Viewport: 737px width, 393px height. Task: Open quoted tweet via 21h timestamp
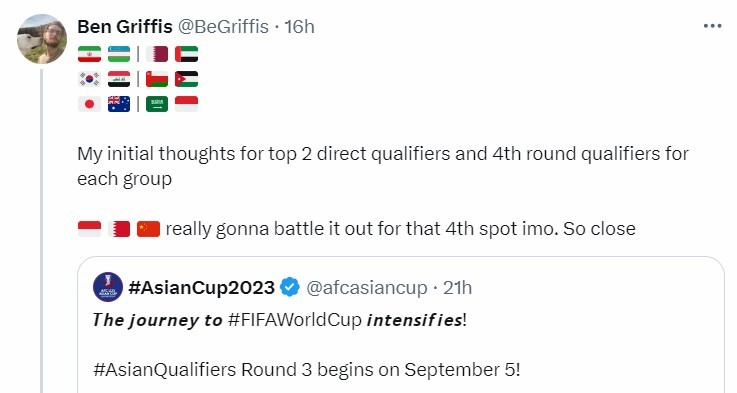(x=458, y=287)
